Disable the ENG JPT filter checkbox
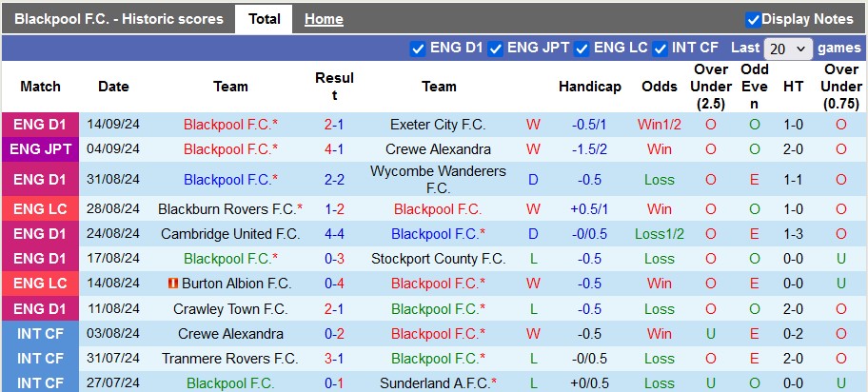868x392 pixels. pos(496,49)
